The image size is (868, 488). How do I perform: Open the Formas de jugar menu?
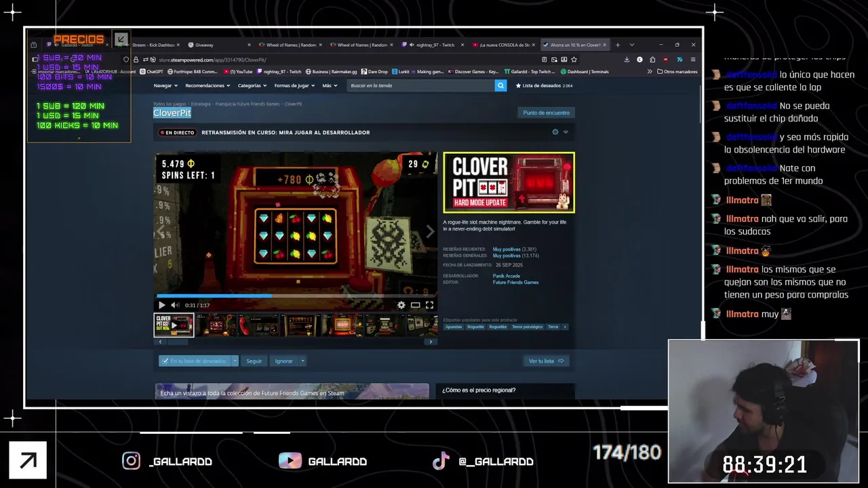click(x=294, y=85)
